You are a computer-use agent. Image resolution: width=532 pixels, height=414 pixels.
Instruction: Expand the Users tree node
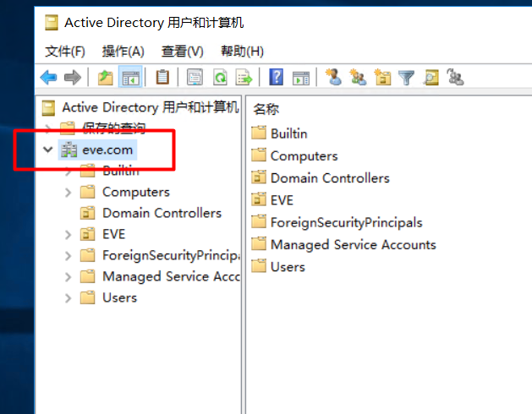tap(69, 298)
